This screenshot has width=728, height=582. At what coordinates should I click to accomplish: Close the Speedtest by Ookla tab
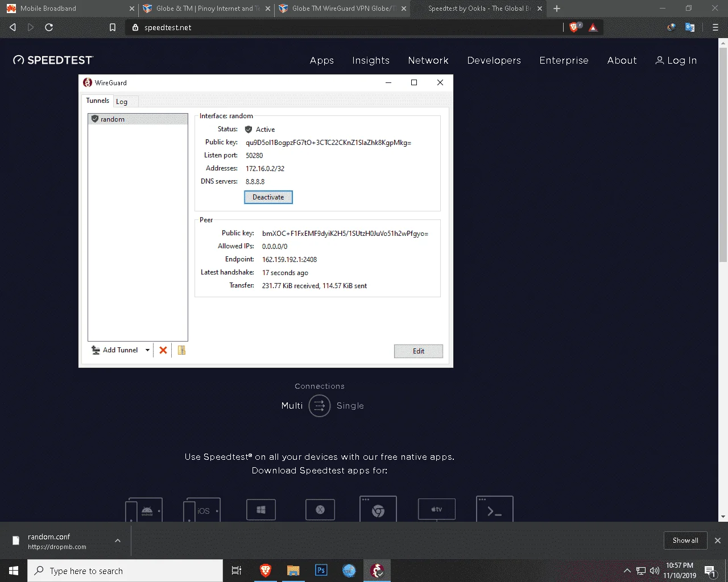(x=540, y=9)
